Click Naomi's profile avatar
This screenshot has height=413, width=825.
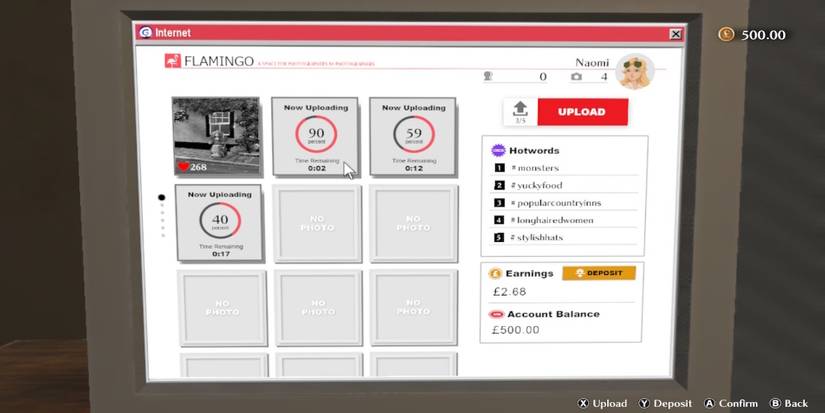click(x=635, y=72)
